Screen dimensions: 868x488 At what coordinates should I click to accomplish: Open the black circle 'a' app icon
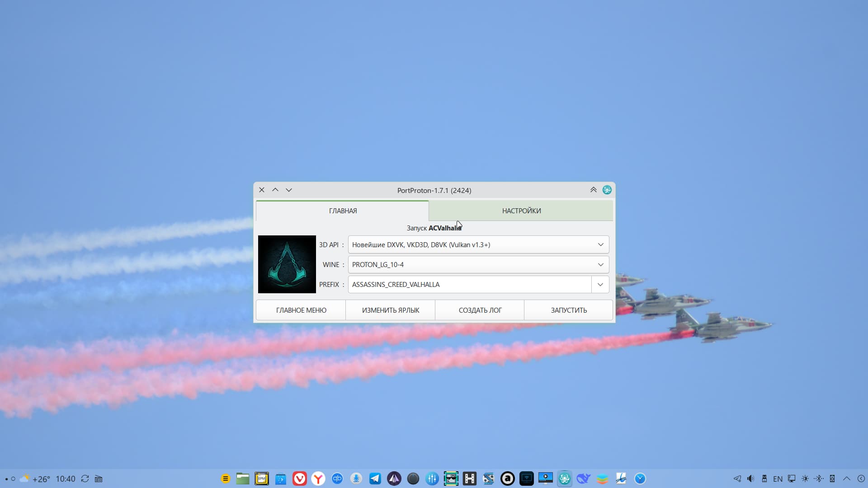(508, 479)
